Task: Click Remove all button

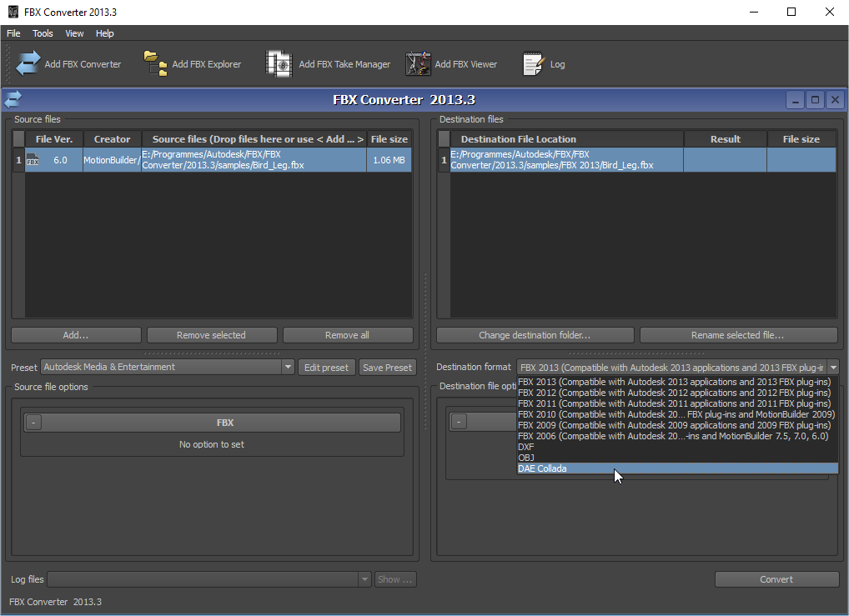Action: 348,335
